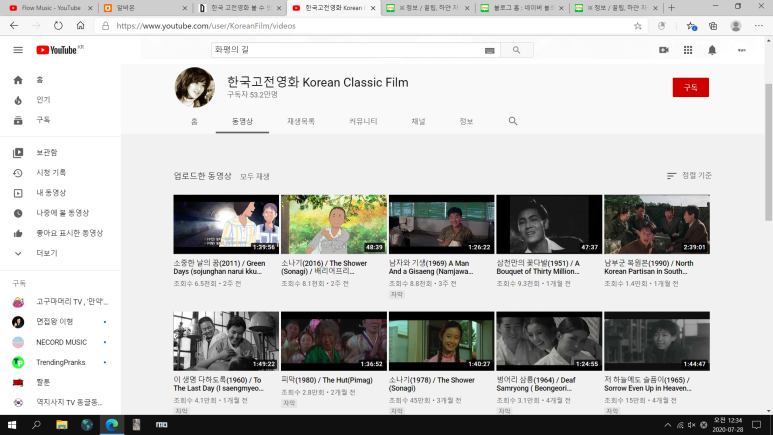Play 소나기(2016) The Shower thumbnail

tap(334, 224)
